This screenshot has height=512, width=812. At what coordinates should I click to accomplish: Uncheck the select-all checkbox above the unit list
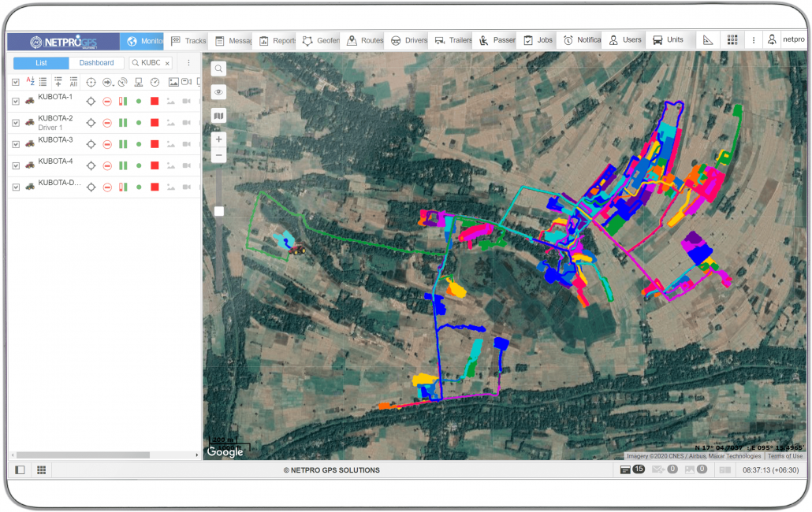(15, 82)
